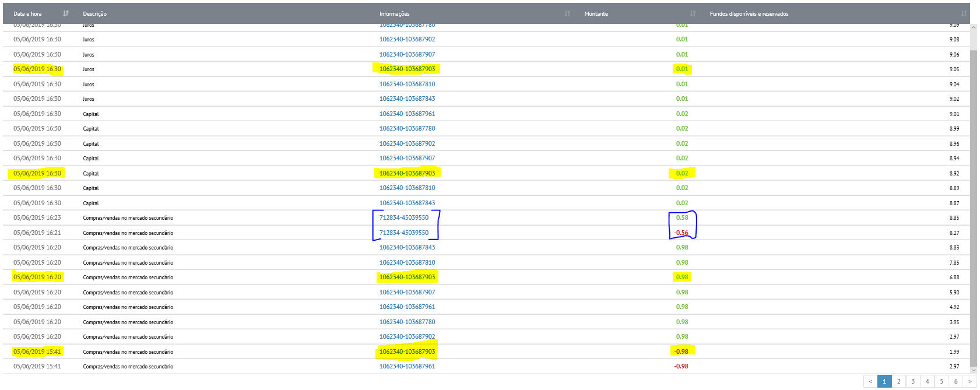Image resolution: width=980 pixels, height=390 pixels.
Task: Open 1062340-103687903 link in 15:41 row
Action: (x=407, y=352)
